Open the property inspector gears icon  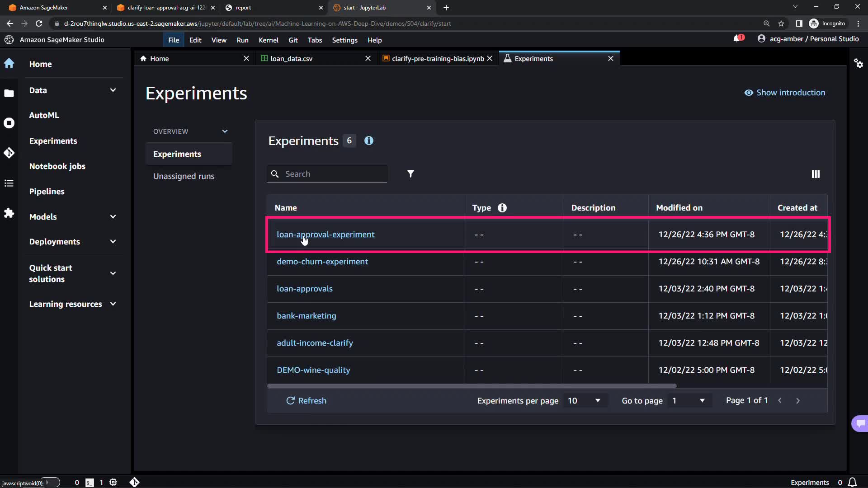(x=858, y=63)
